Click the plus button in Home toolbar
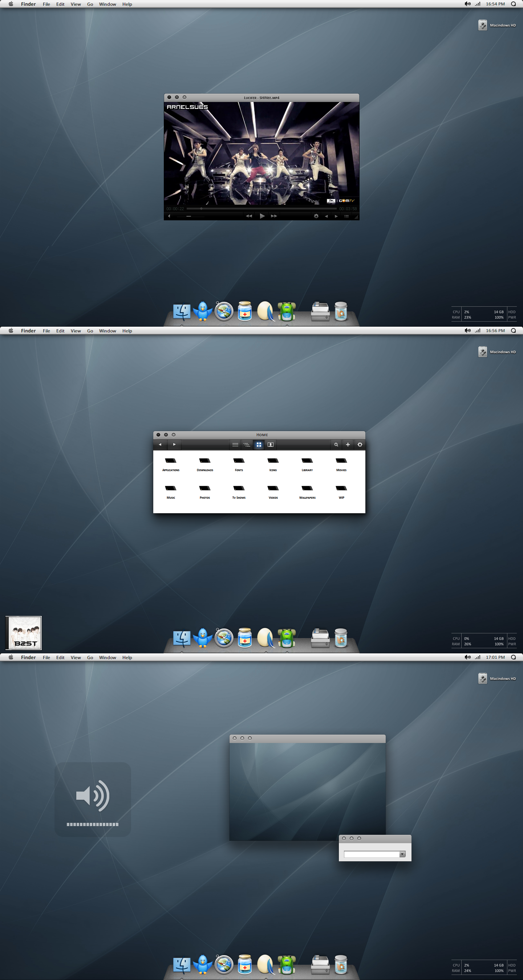Image resolution: width=523 pixels, height=980 pixels. point(348,444)
